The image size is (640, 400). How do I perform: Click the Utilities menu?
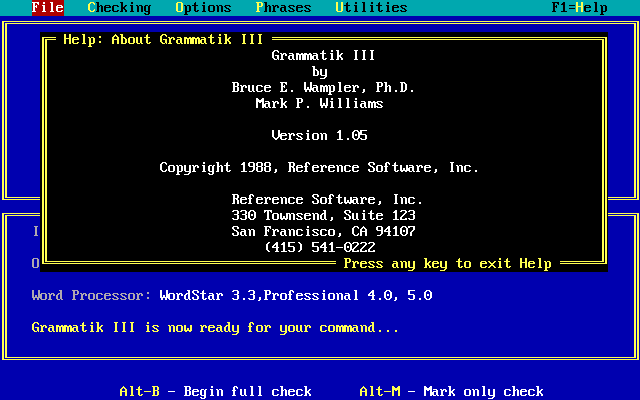pyautogui.click(x=371, y=8)
